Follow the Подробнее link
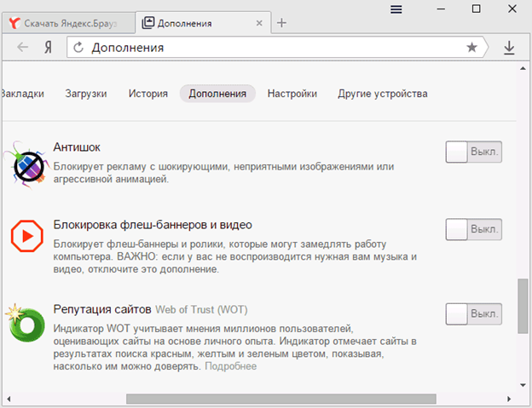 [231, 366]
